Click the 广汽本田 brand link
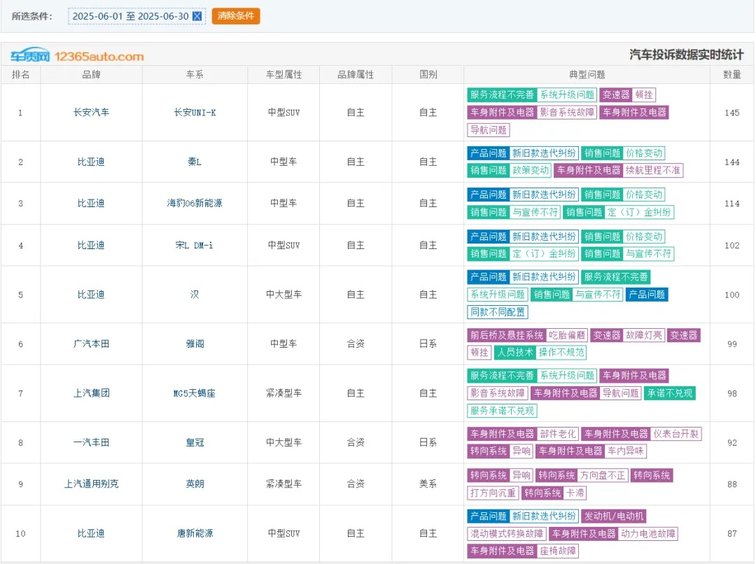The image size is (756, 564). pos(91,344)
